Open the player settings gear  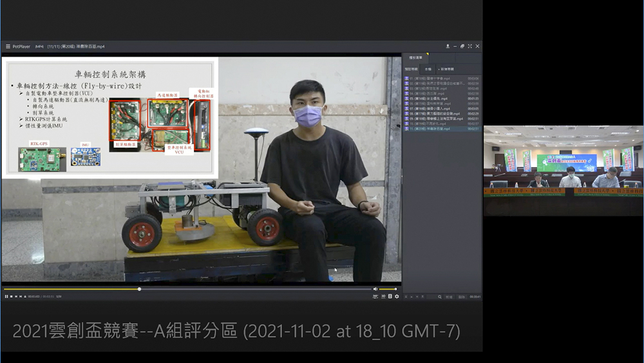click(397, 296)
